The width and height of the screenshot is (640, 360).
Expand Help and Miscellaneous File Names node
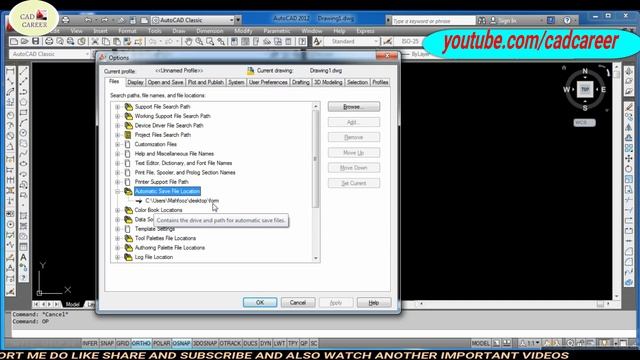click(118, 154)
